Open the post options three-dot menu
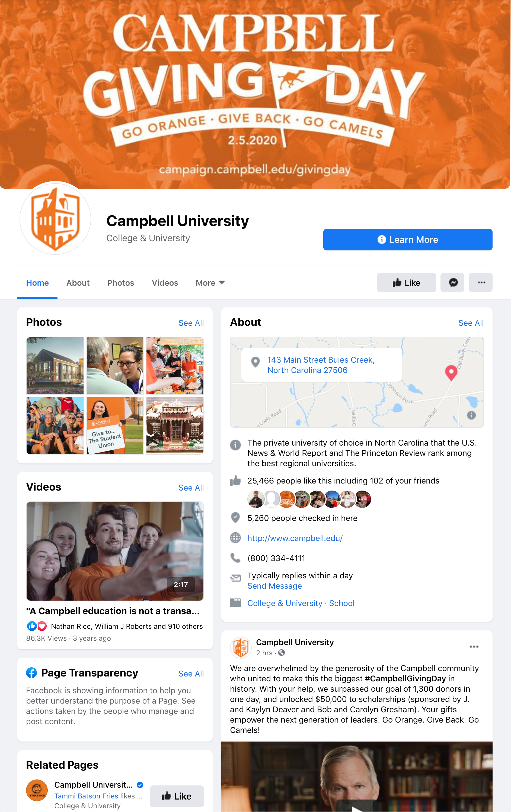This screenshot has width=511, height=812. (474, 646)
